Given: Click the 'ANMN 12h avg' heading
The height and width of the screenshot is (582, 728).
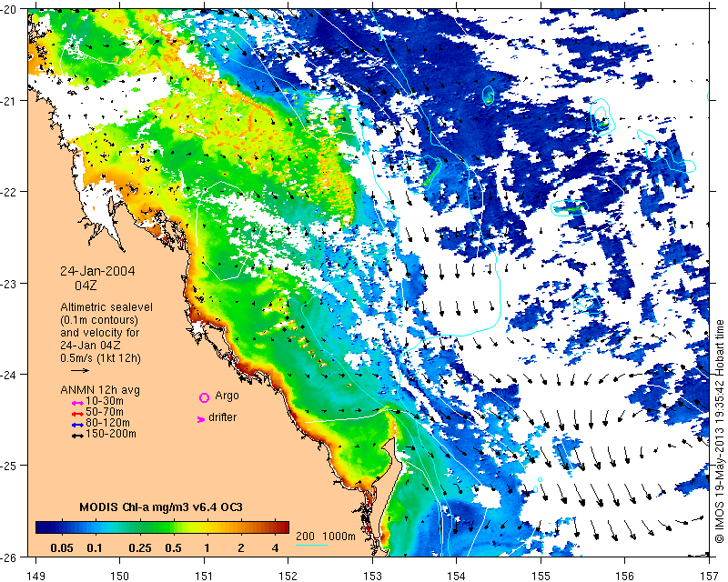Looking at the screenshot, I should [x=100, y=390].
